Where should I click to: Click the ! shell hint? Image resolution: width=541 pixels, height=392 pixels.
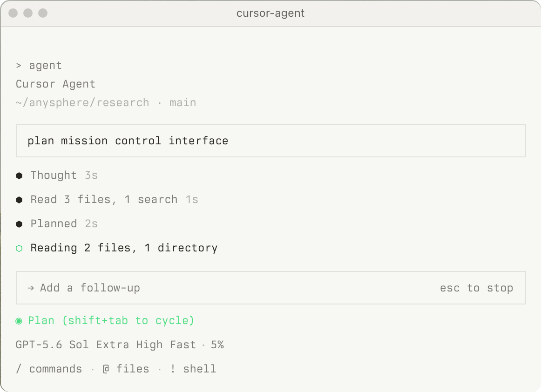[193, 369]
